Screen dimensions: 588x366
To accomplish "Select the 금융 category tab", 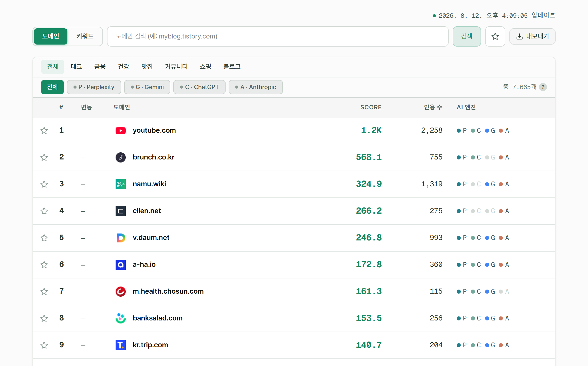I will click(100, 67).
